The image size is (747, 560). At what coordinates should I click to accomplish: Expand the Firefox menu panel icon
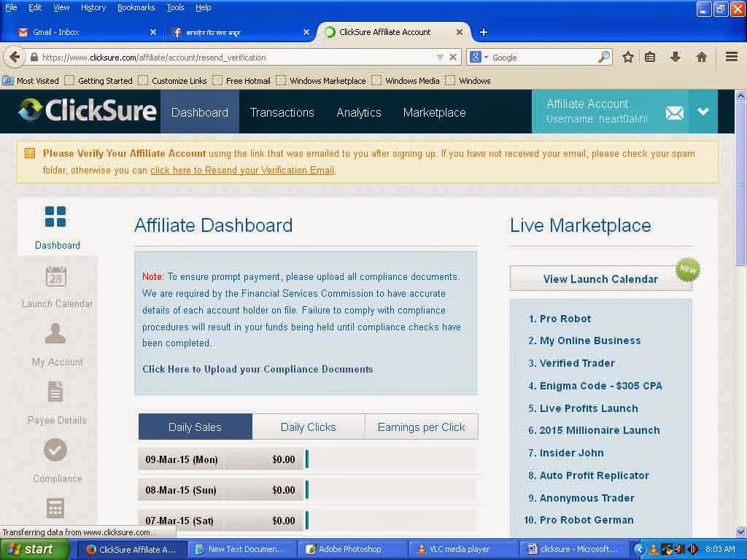tap(731, 56)
